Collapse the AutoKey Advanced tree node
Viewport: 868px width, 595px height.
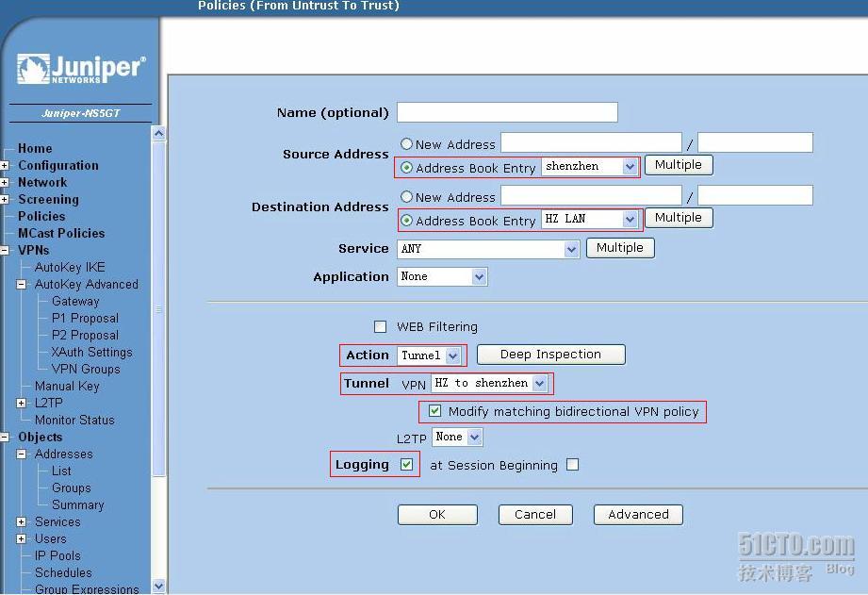tap(21, 284)
